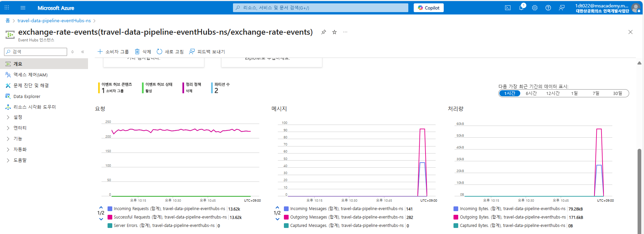Click the Incoming Requests legend swatch
644x234 pixels.
click(110, 209)
